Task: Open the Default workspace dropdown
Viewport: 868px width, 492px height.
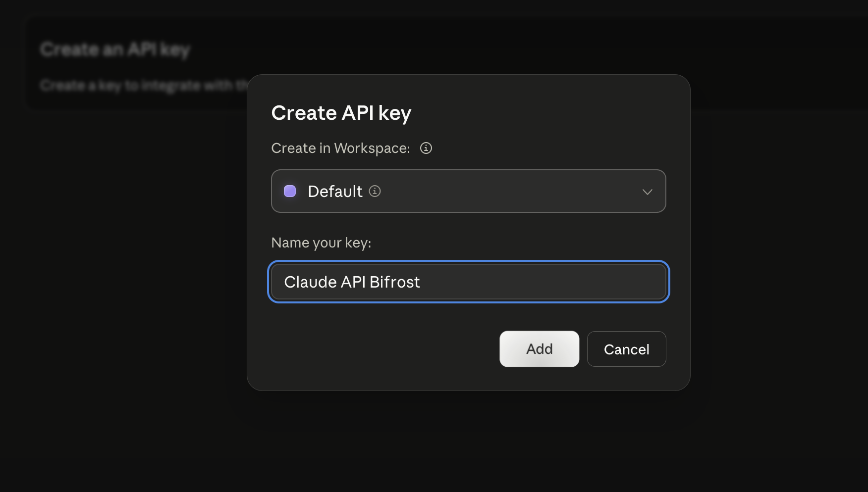Action: click(469, 191)
